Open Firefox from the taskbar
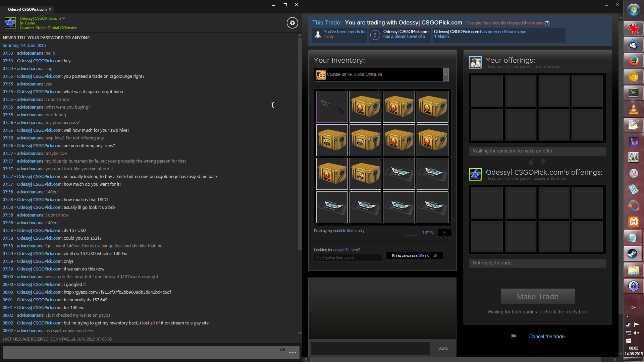 pyautogui.click(x=633, y=61)
